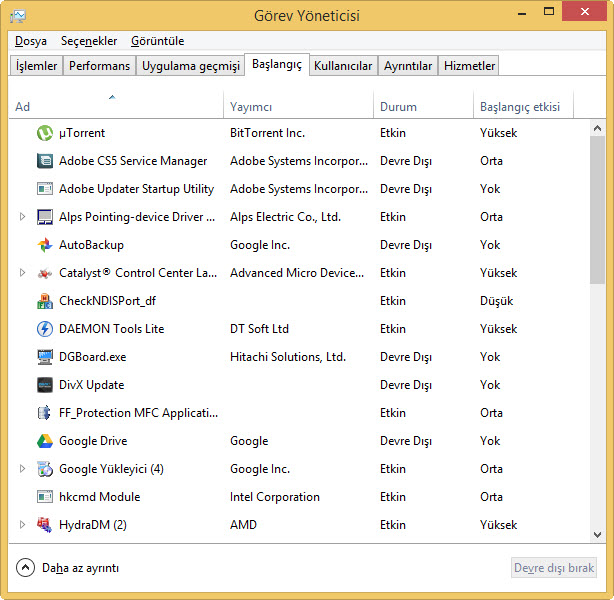Switch to the Kullanıcılar tab
The width and height of the screenshot is (614, 600).
343,66
